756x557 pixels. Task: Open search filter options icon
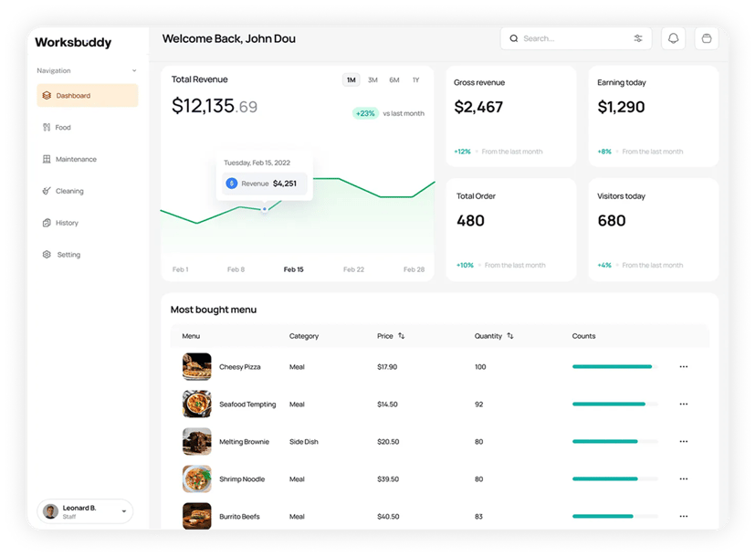coord(638,38)
